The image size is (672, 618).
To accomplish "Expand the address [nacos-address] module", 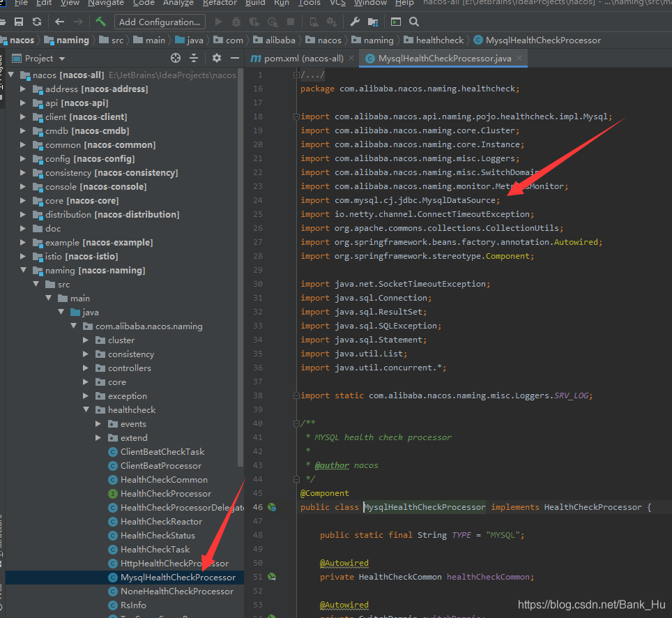I will click(x=23, y=89).
